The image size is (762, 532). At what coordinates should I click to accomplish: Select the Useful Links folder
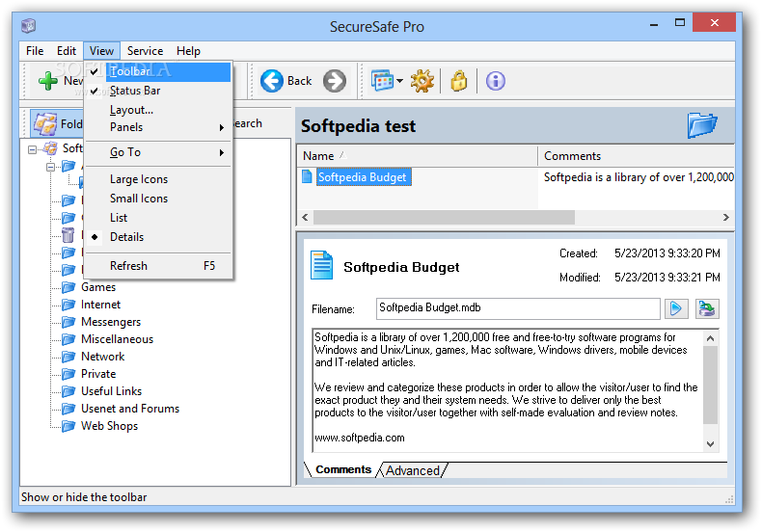click(111, 391)
